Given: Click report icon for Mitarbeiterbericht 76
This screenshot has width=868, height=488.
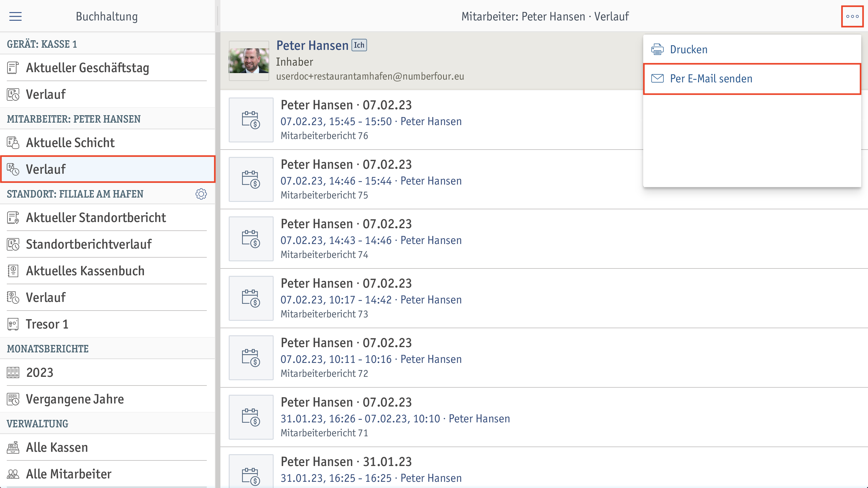Looking at the screenshot, I should 251,120.
